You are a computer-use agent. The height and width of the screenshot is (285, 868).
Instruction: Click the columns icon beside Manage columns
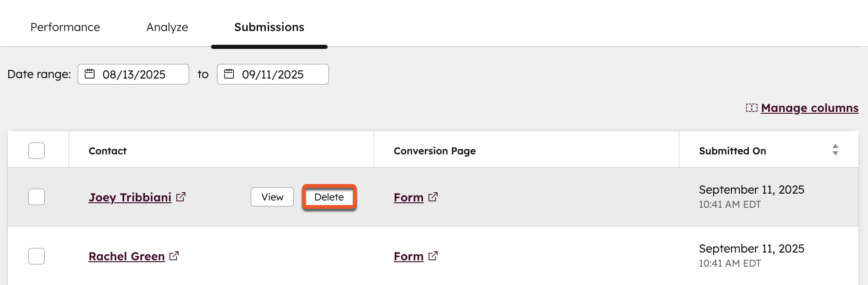pyautogui.click(x=752, y=108)
